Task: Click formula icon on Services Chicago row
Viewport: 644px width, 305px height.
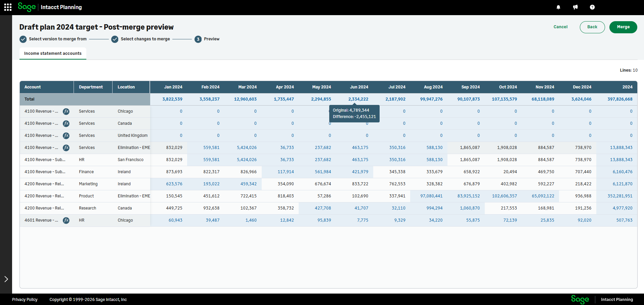Action: (66, 111)
